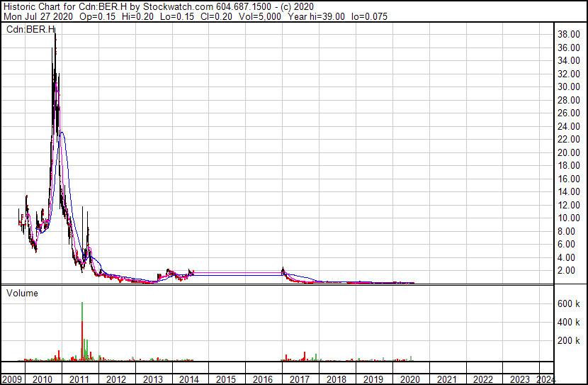Image resolution: width=588 pixels, height=385 pixels.
Task: Click the 2023 year label
Action: tap(520, 379)
